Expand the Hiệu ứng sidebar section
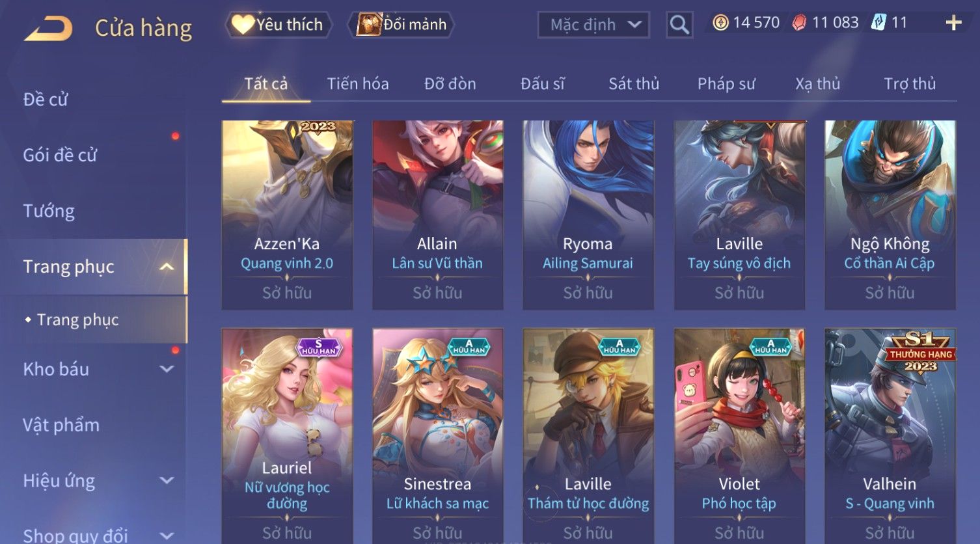 coord(167,480)
